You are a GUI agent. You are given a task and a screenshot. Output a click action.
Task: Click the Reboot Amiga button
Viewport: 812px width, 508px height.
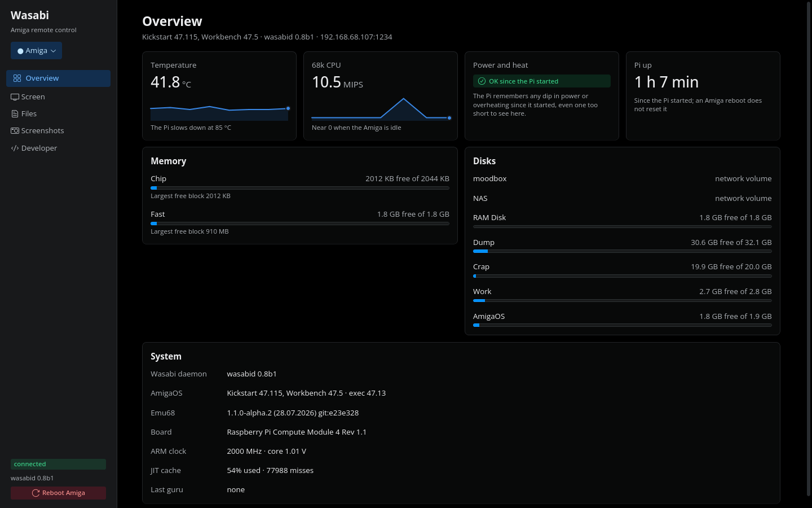point(58,493)
